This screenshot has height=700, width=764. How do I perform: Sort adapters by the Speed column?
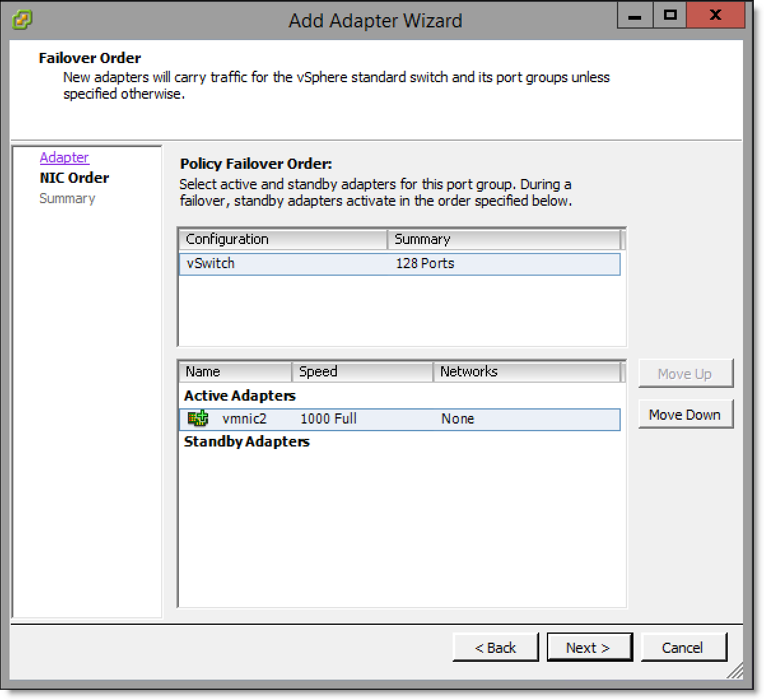pos(362,372)
